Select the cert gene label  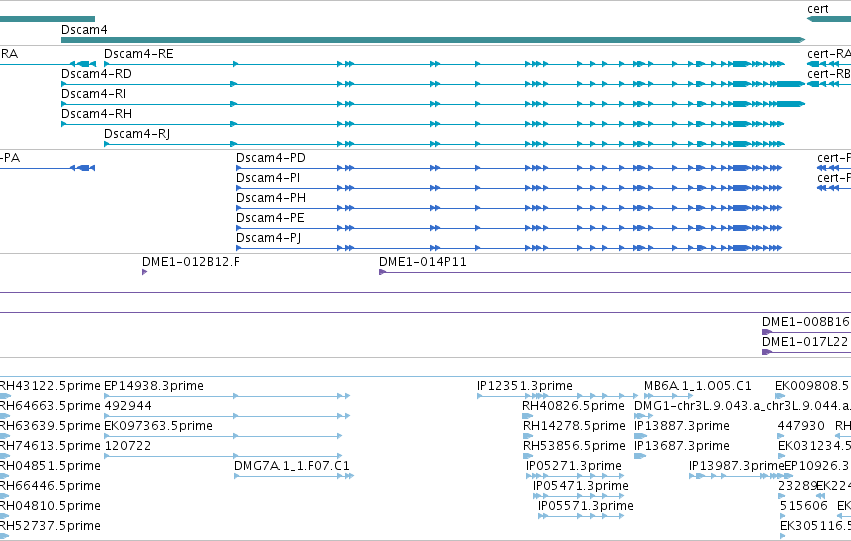(x=818, y=9)
